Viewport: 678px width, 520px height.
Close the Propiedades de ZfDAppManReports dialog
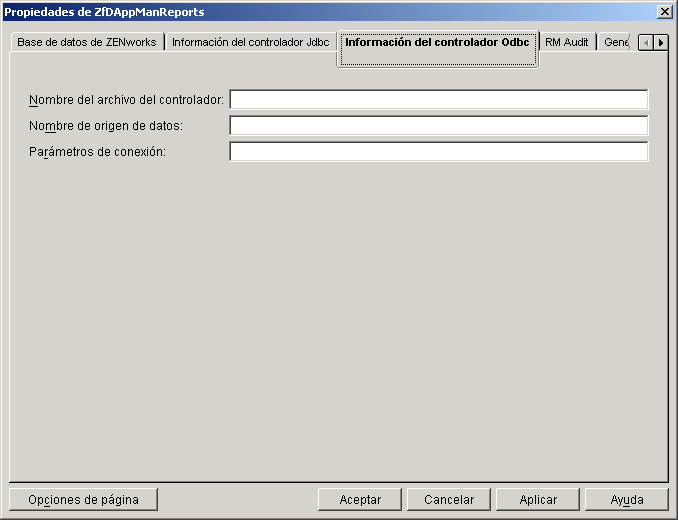pyautogui.click(x=665, y=12)
